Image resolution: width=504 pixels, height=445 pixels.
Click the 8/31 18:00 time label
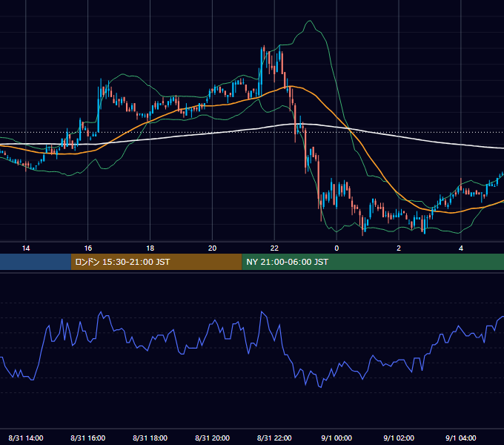click(150, 438)
